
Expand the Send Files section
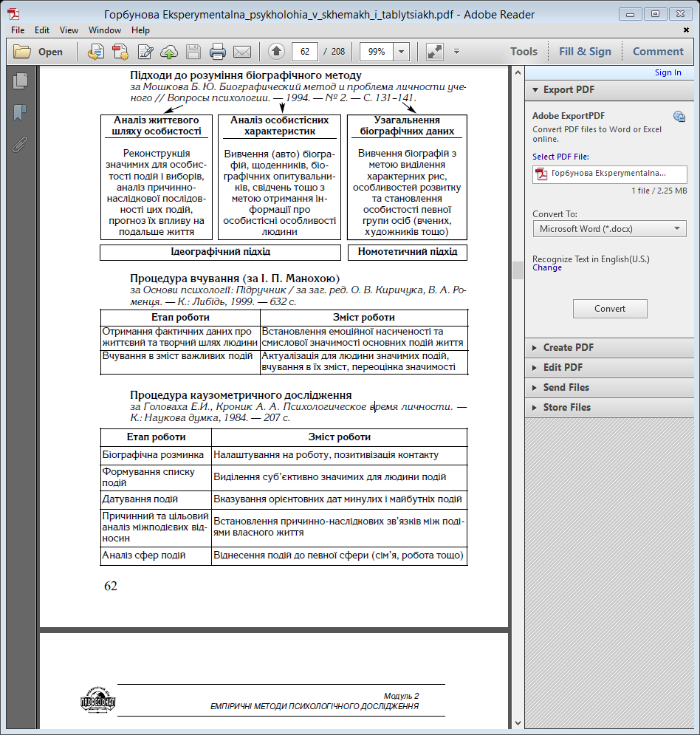coord(566,387)
